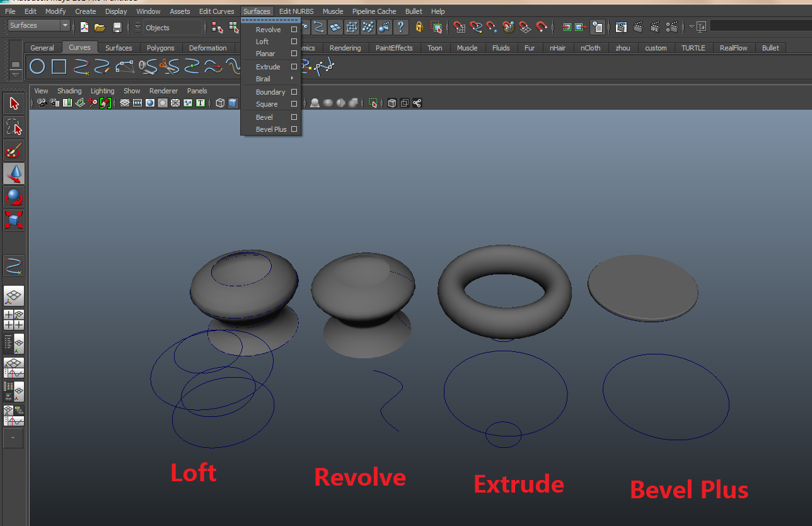Screen dimensions: 812x526
Task: Enable Snap to Curves magnet icon
Action: coord(476,27)
